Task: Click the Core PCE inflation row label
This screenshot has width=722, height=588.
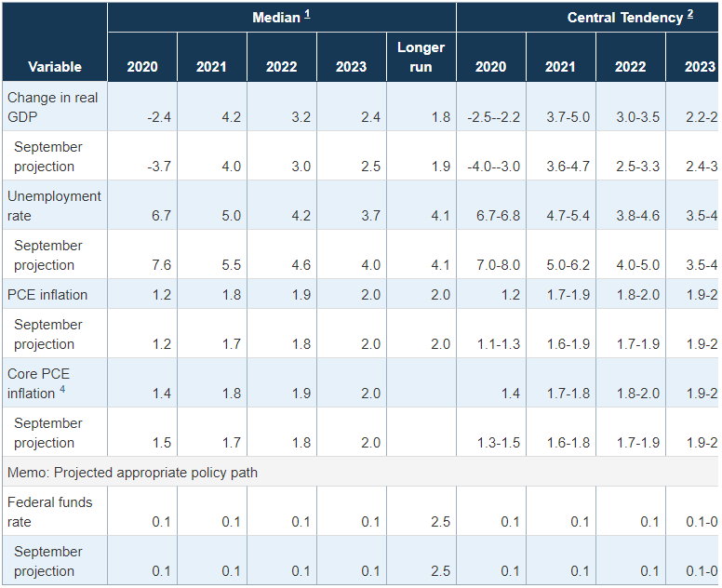Action: 39,383
